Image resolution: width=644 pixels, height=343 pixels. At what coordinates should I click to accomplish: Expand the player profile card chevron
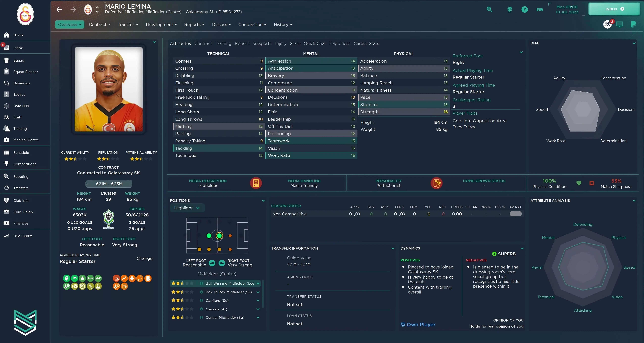pos(154,42)
